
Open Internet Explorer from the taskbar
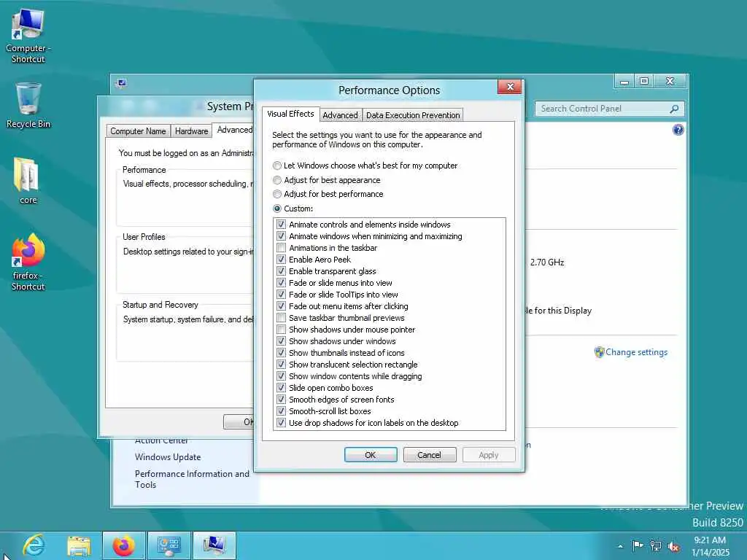[x=34, y=545]
